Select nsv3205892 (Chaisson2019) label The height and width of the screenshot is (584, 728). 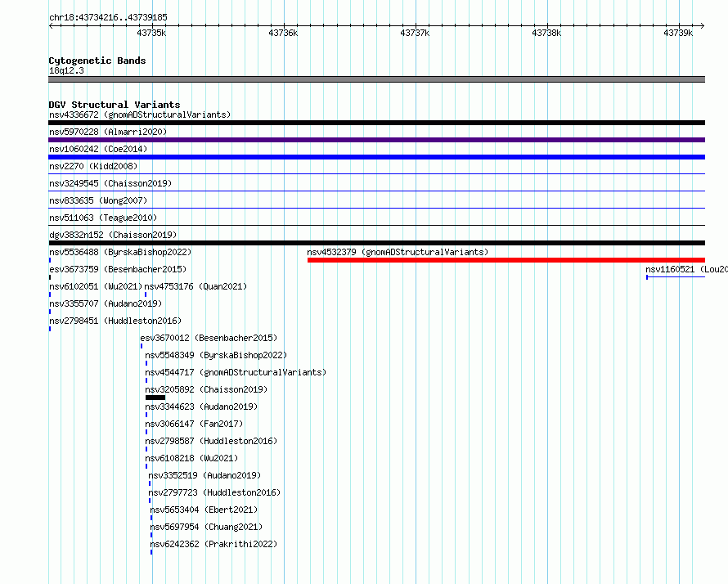click(x=206, y=389)
